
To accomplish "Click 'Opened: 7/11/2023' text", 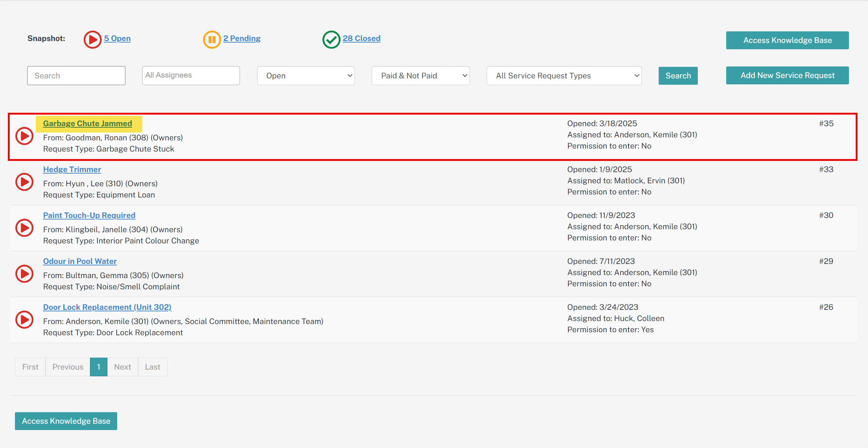I will coord(601,261).
